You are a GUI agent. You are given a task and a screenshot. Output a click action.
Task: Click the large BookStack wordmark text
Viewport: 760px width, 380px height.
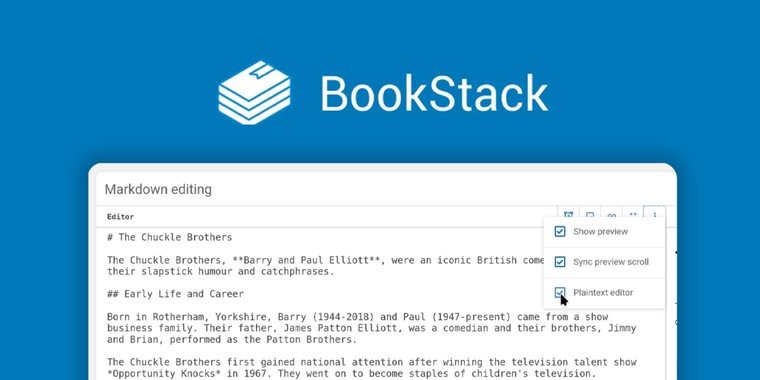(x=434, y=93)
